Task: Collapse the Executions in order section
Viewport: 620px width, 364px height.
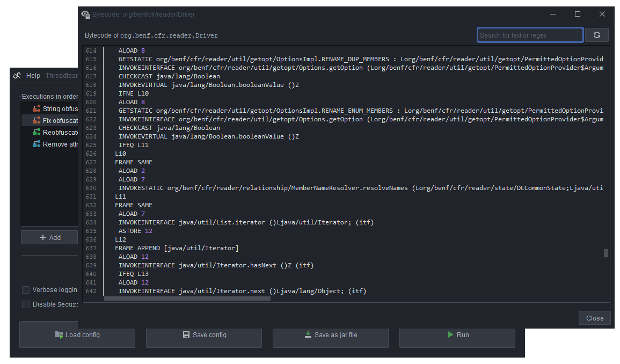Action: point(20,96)
